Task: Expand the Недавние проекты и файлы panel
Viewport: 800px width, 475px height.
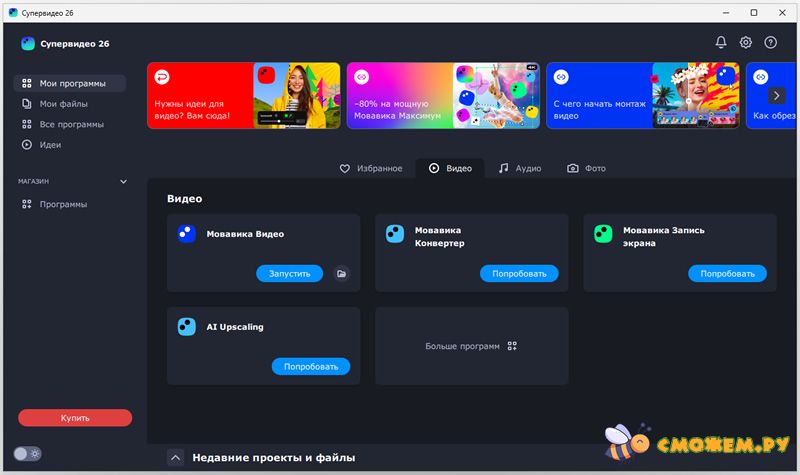Action: (x=176, y=458)
